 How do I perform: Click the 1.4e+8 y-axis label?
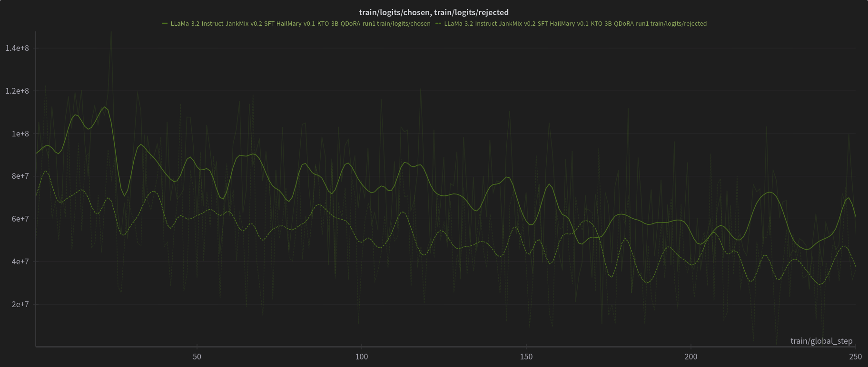(x=17, y=48)
